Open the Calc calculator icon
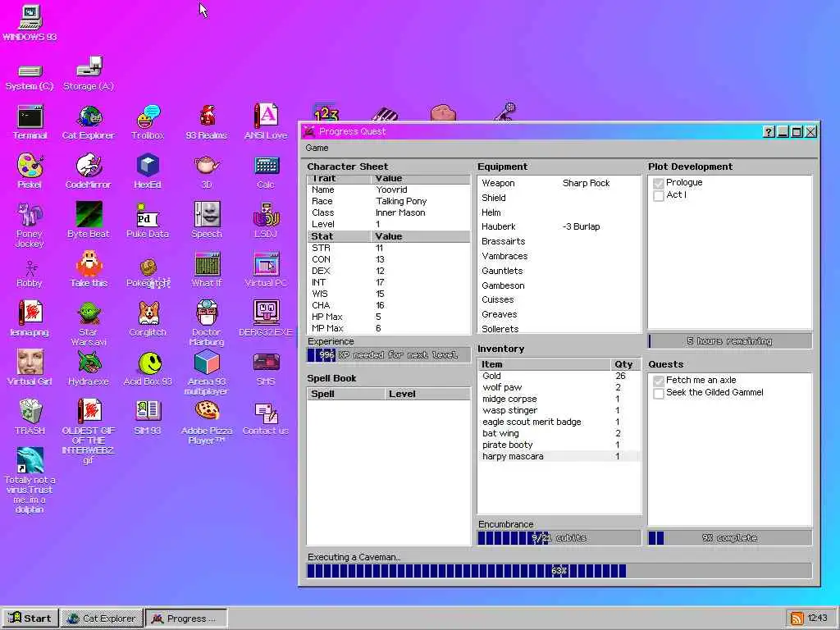Viewport: 840px width, 630px height. click(x=266, y=171)
